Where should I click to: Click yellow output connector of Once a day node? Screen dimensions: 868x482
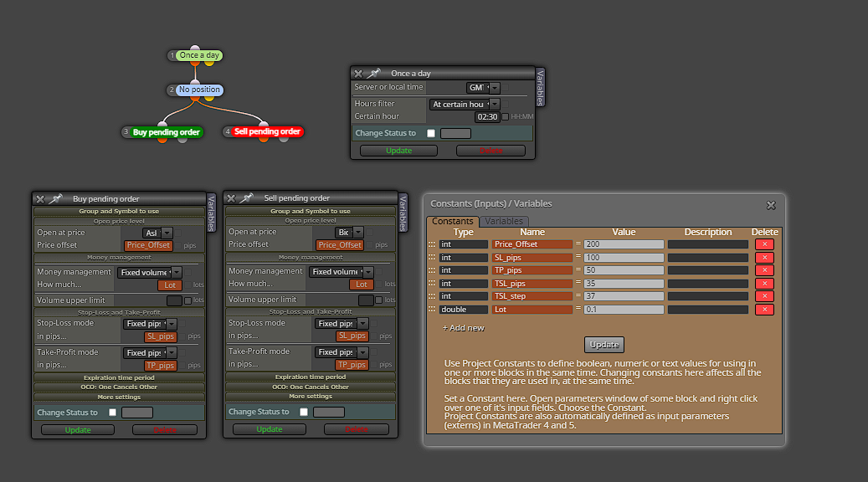pyautogui.click(x=209, y=63)
